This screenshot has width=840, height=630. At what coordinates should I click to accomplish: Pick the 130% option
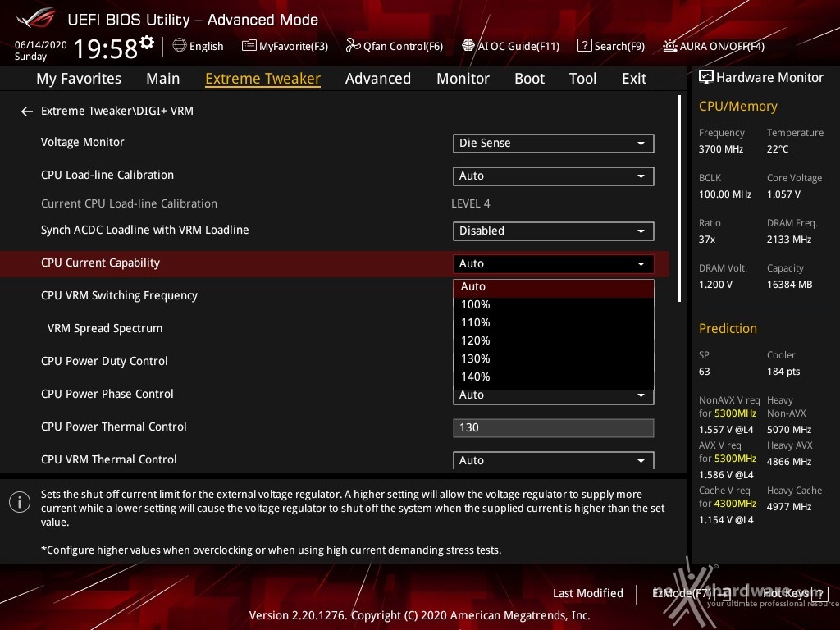point(554,359)
